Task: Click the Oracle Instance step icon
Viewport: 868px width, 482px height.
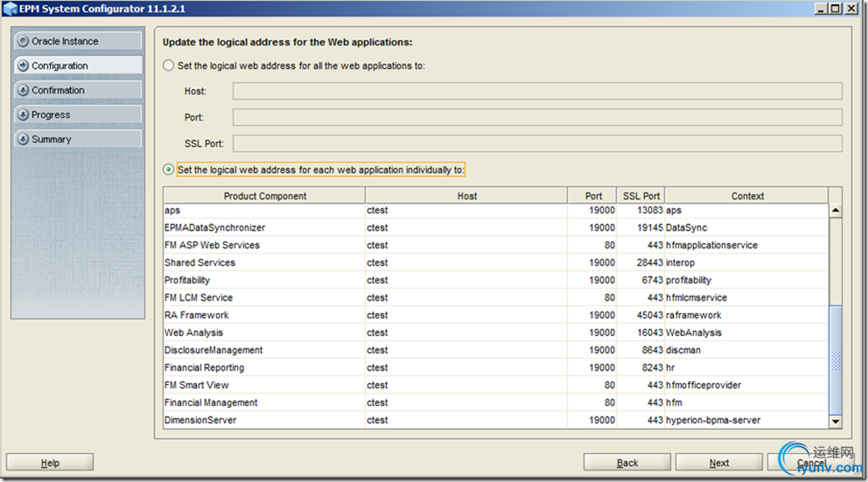Action: click(x=24, y=41)
